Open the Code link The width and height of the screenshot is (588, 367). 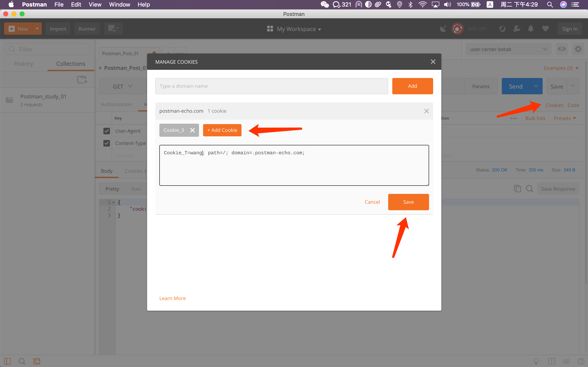coord(573,105)
